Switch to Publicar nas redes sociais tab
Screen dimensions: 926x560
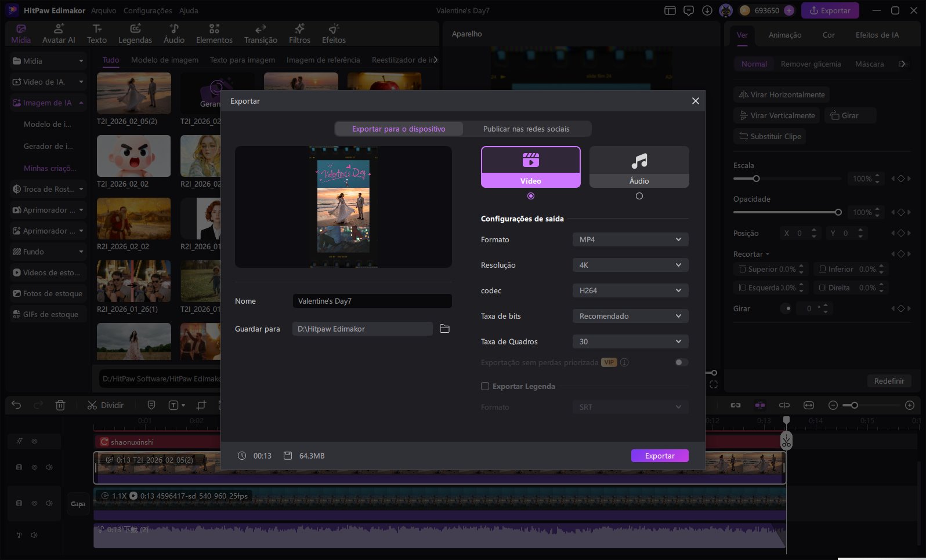tap(526, 129)
